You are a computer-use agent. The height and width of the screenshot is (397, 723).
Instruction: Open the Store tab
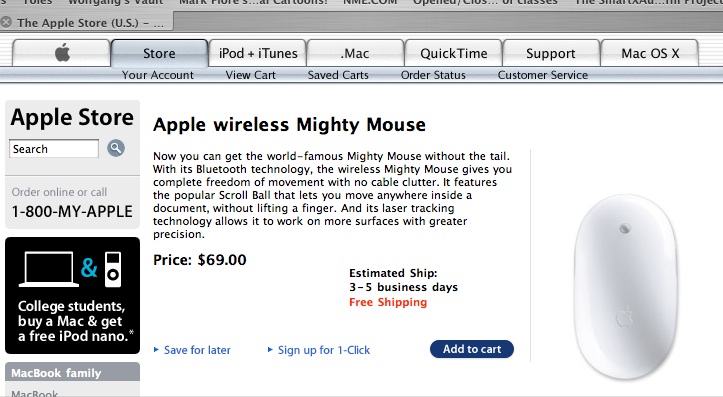coord(159,53)
